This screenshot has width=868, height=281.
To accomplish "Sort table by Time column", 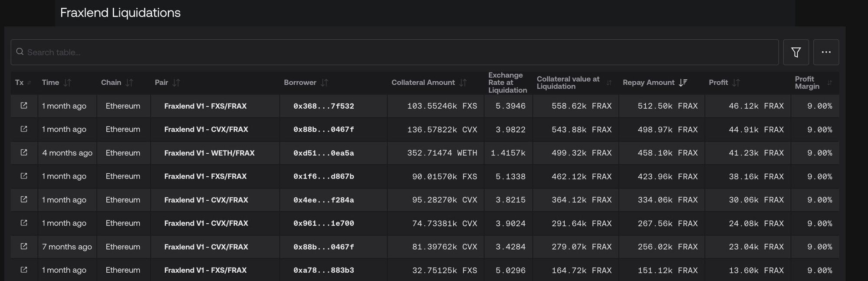I will pyautogui.click(x=67, y=83).
